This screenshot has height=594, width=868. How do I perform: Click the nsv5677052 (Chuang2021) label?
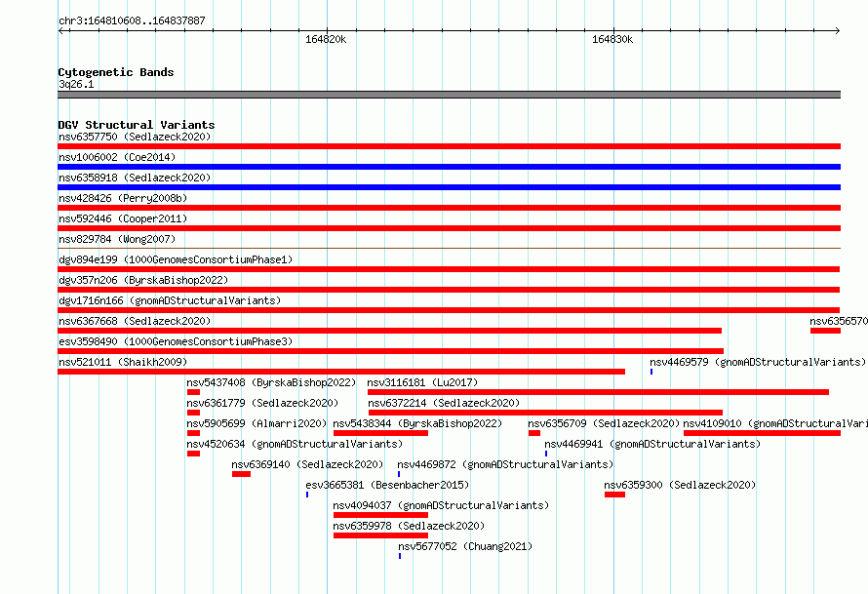pyautogui.click(x=465, y=546)
